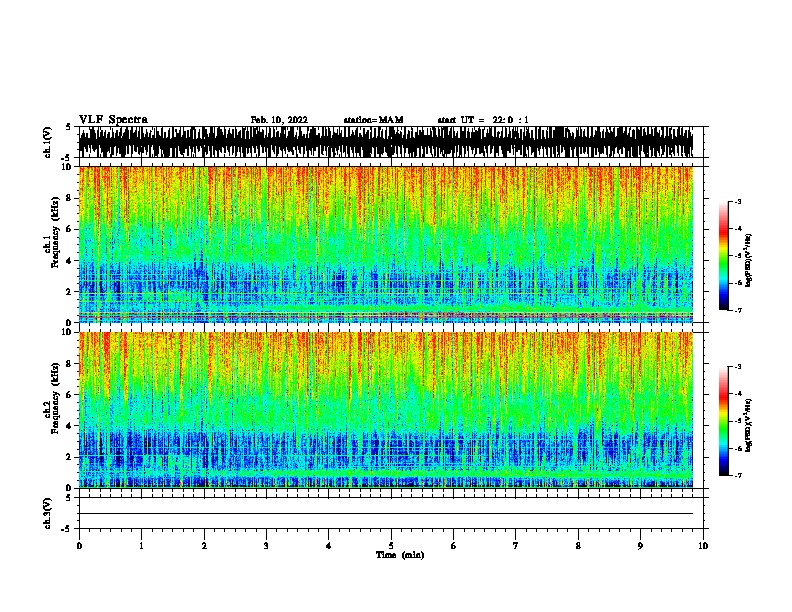This screenshot has height=612, width=792.
Task: Click the ch.1 frequency top tick "10"
Action: (x=67, y=167)
